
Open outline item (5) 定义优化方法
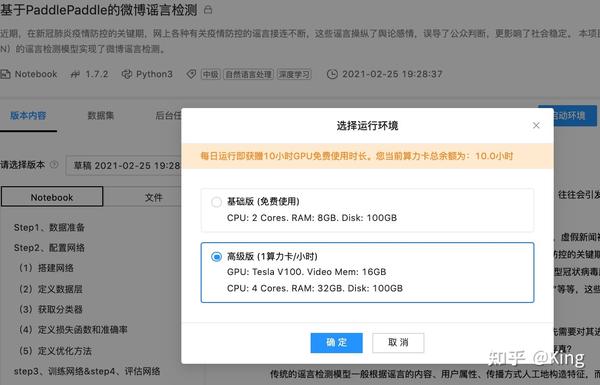[55, 351]
